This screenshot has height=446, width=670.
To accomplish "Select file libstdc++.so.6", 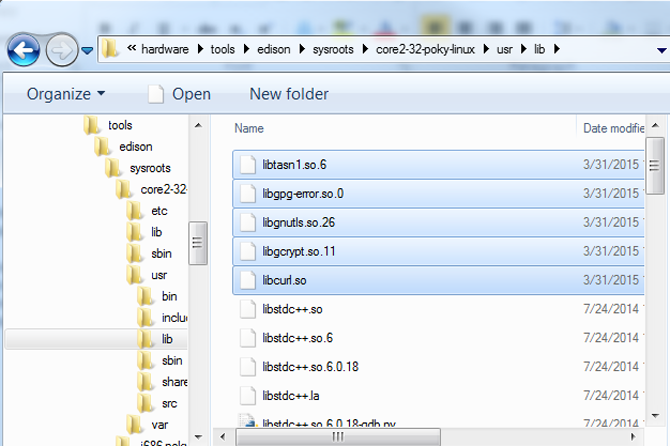I will pos(438,338).
